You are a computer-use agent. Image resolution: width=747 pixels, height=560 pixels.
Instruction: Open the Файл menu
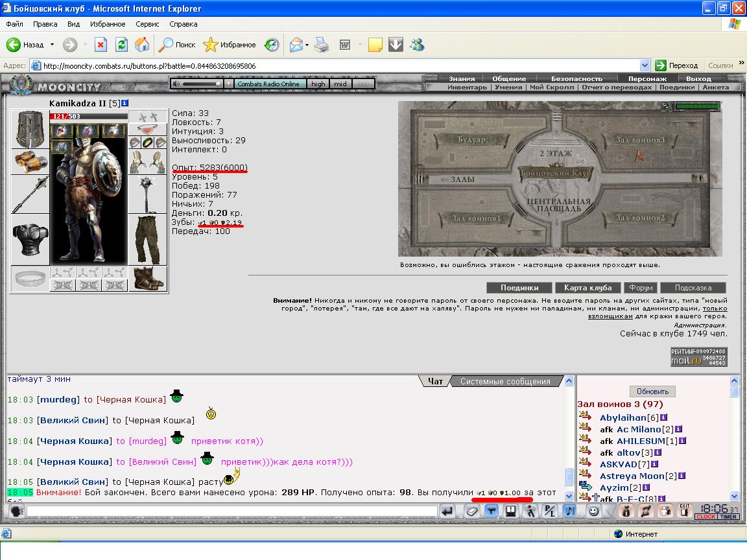(x=15, y=24)
